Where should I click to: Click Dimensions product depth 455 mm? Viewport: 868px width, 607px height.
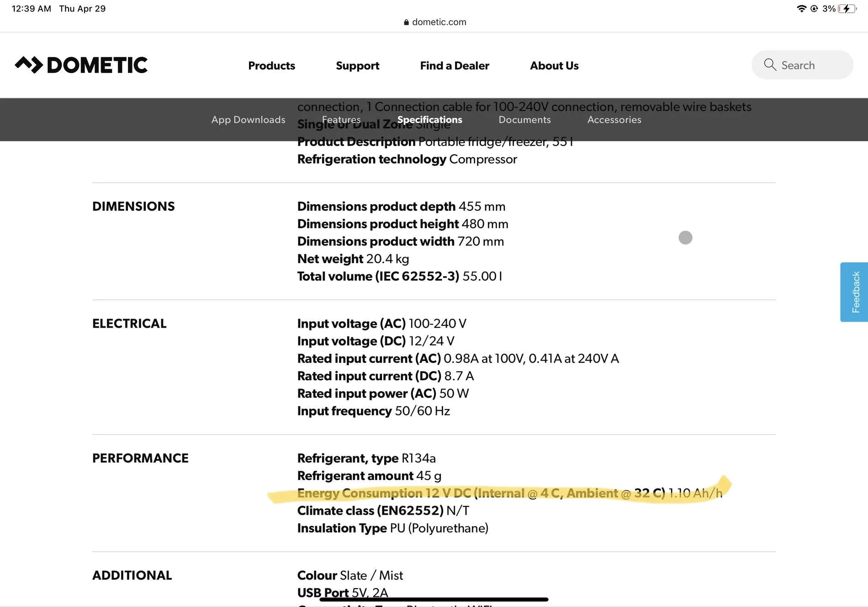pos(401,207)
